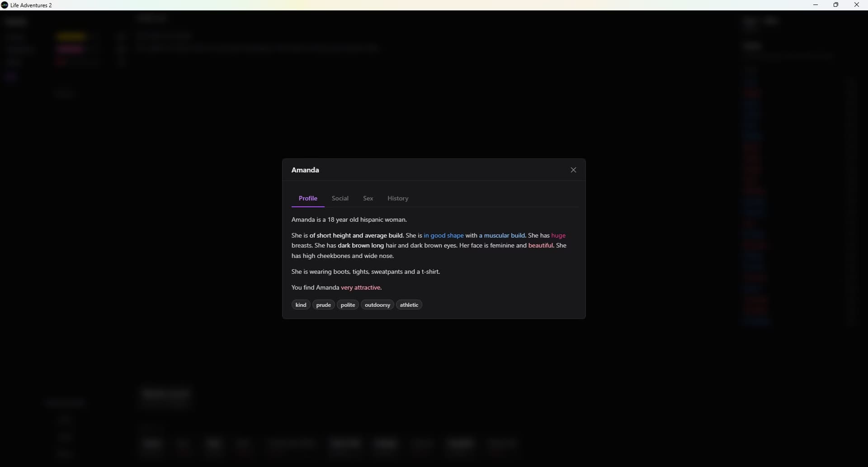Click the 'prude' trait tag
Image resolution: width=868 pixels, height=467 pixels.
[x=324, y=305]
